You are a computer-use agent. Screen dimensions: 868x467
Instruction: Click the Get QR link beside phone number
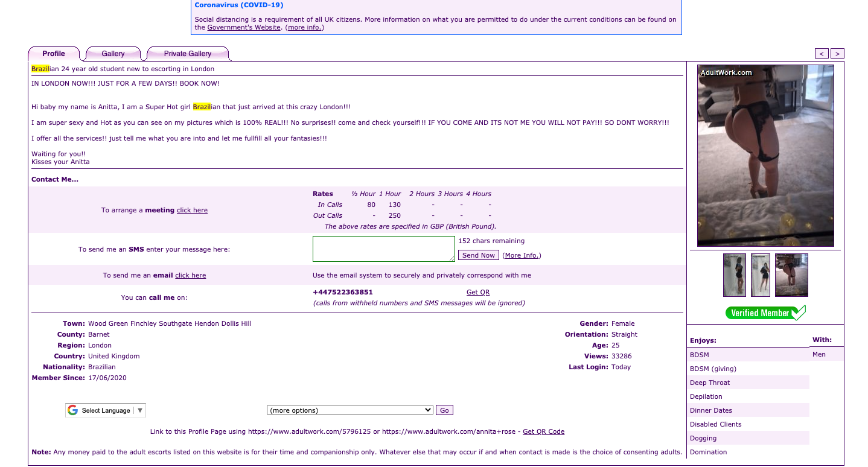[478, 292]
